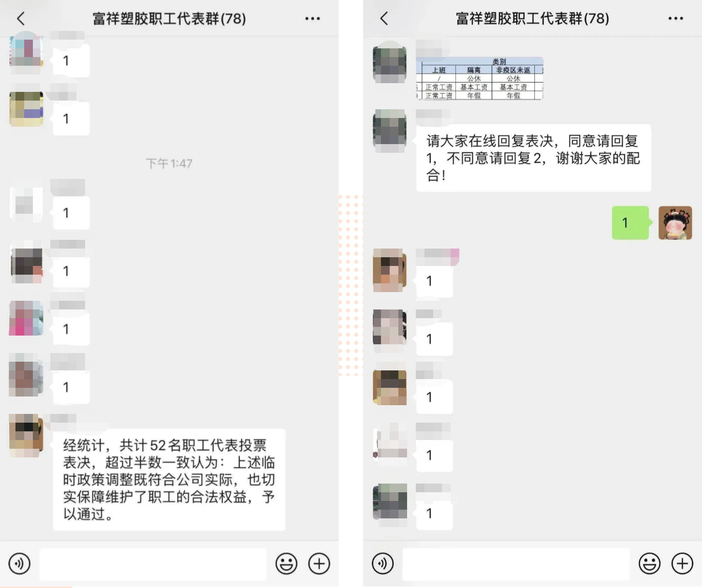Tap my own cartoon avatar
Viewport: 702px width, 588px height.
675,222
